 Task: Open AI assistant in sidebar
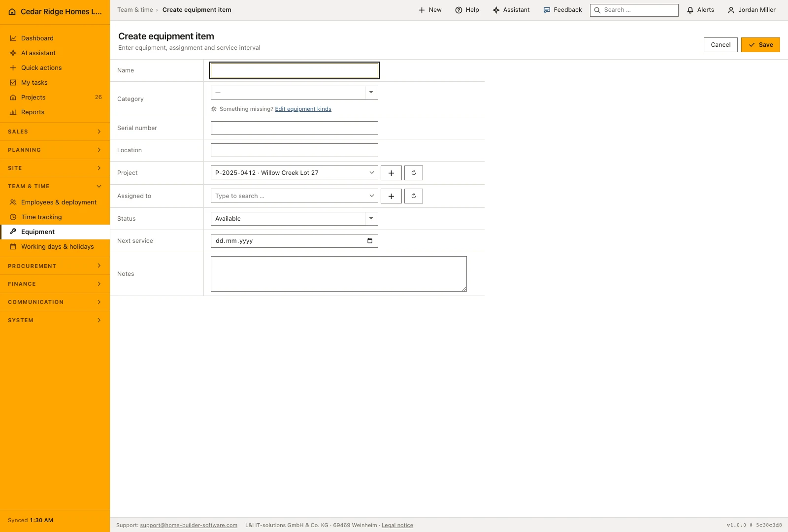(55, 53)
